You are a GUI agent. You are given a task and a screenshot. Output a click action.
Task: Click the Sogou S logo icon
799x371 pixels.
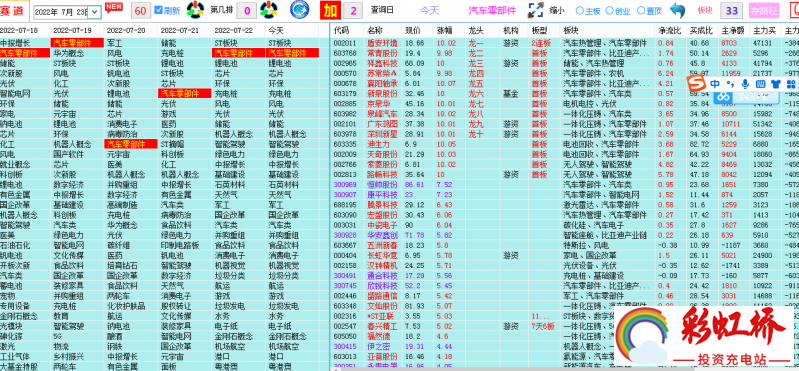tap(695, 84)
